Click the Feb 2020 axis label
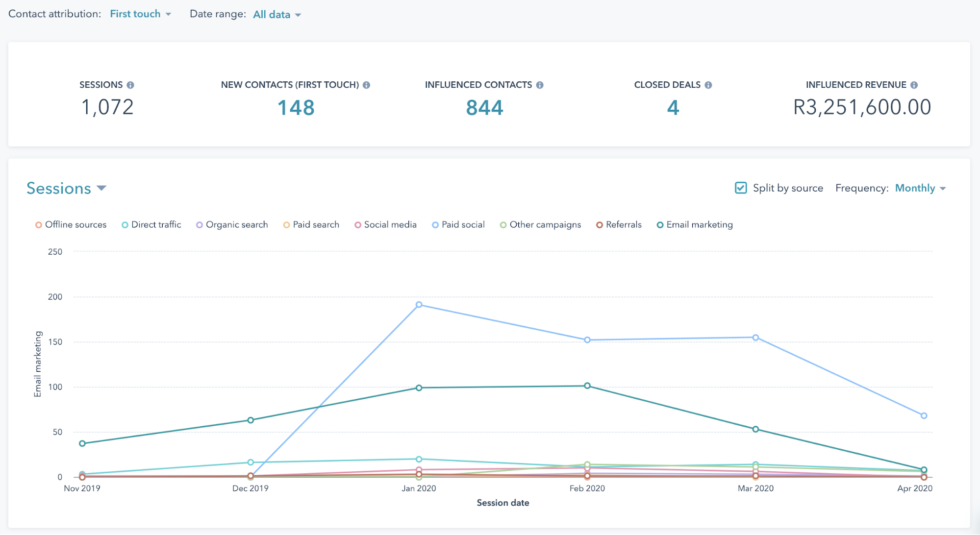This screenshot has height=535, width=980. [587, 488]
